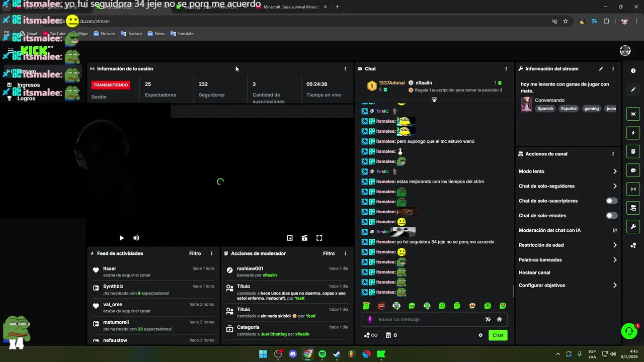The width and height of the screenshot is (644, 362).
Task: Open the chat shop icon showing 0
Action: pyautogui.click(x=391, y=335)
